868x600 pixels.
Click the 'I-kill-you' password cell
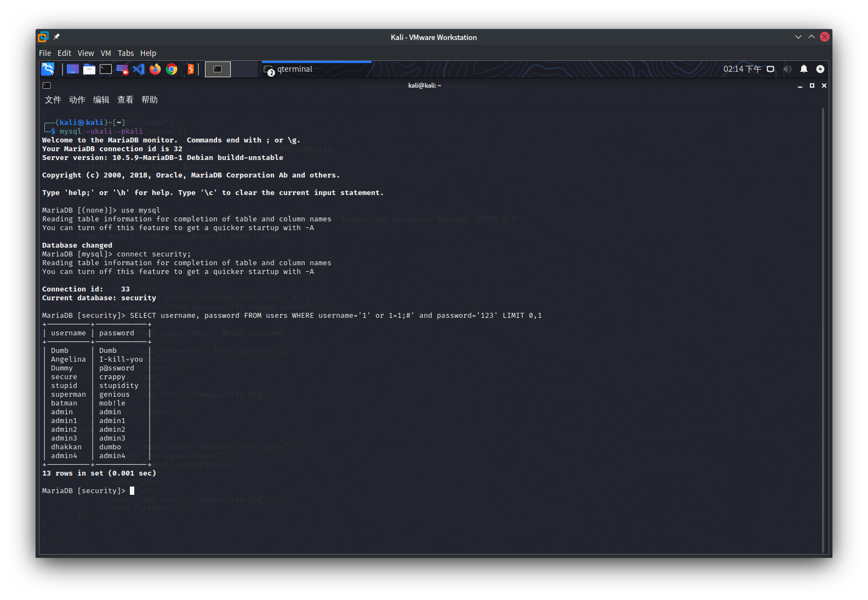[121, 359]
